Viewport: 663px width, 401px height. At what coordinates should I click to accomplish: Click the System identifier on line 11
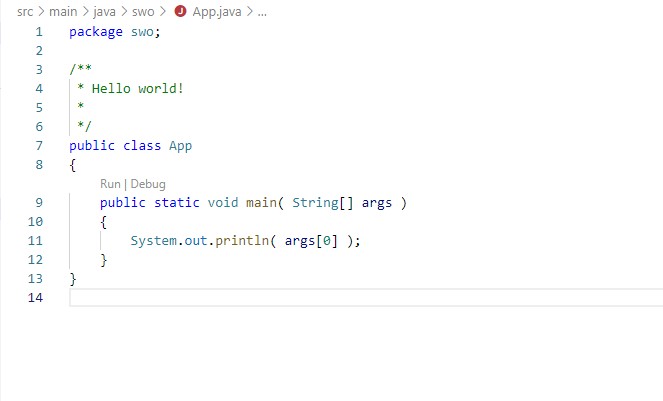153,241
